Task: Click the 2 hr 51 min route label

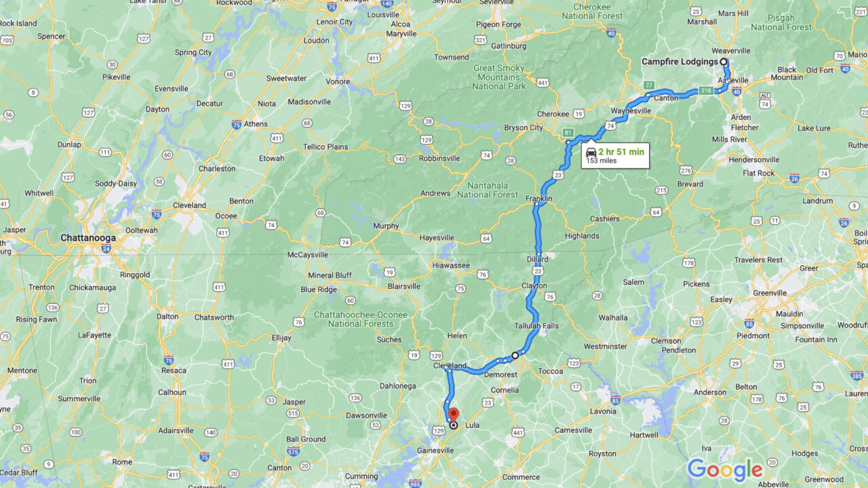Action: pos(621,152)
